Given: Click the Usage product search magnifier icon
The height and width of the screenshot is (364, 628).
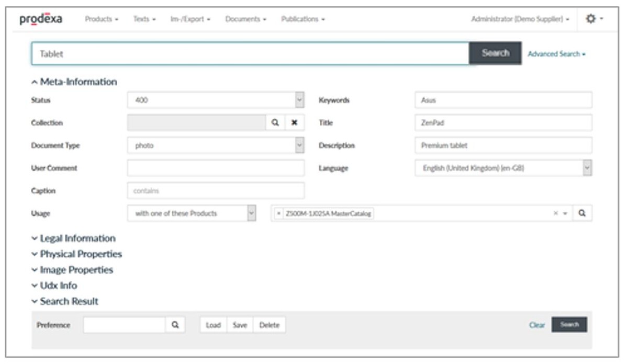Looking at the screenshot, I should pos(582,213).
